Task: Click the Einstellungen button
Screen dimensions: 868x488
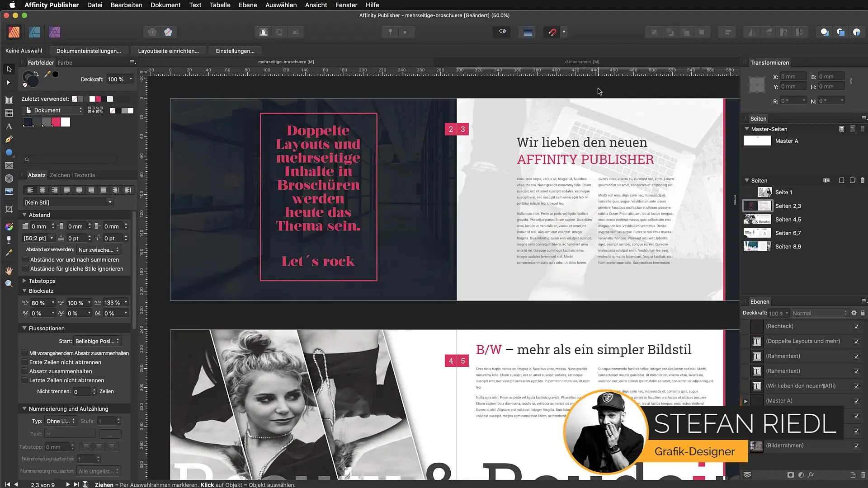Action: [235, 51]
